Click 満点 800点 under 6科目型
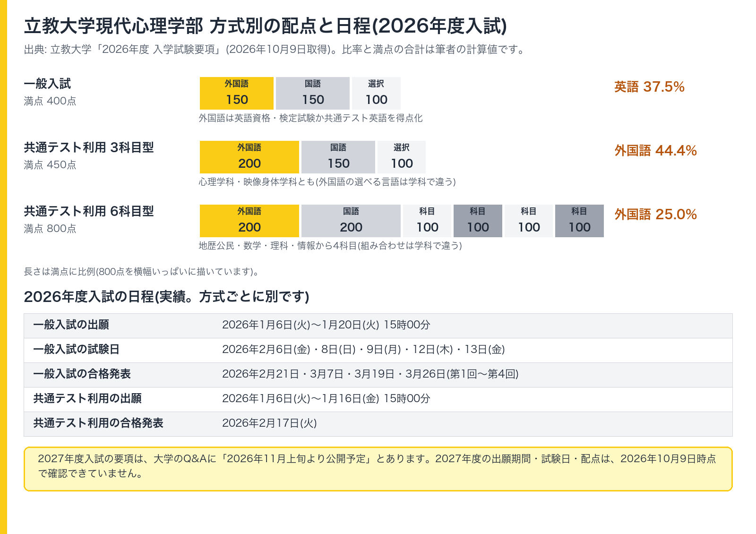Screen dimensions: 756x534 (50, 229)
